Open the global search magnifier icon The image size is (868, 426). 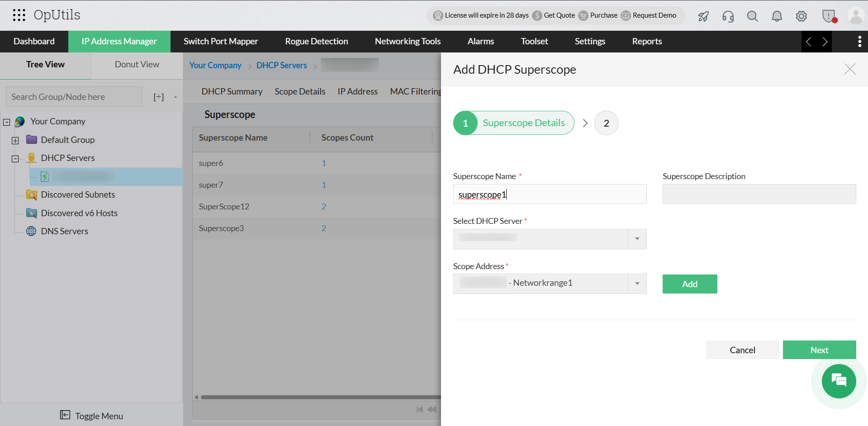click(x=752, y=16)
